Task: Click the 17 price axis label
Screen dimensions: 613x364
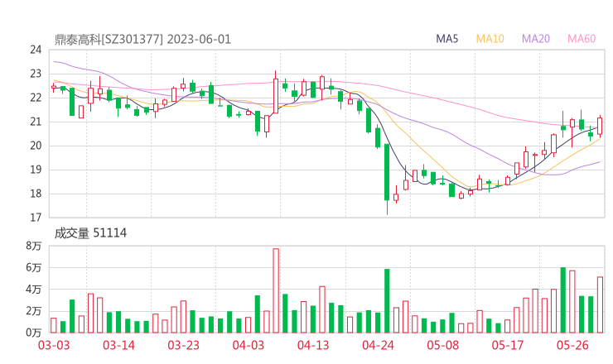Action: pos(36,218)
